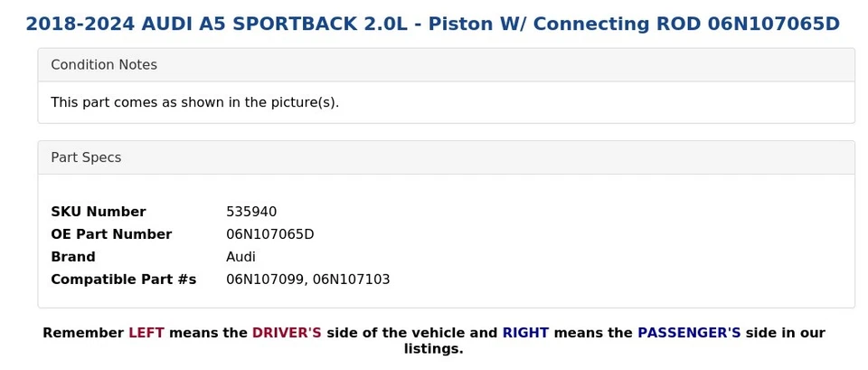
Task: Click the red LEFT word in reminder
Action: [146, 333]
